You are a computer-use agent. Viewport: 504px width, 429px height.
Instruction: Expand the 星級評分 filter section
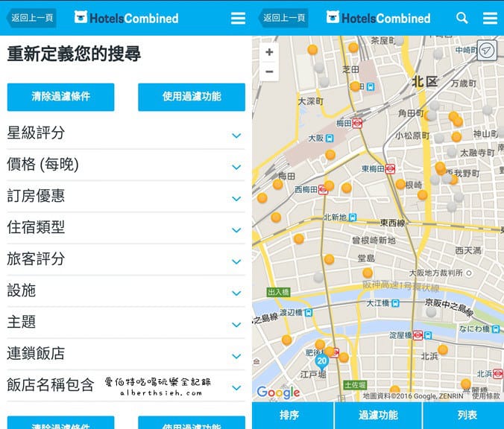click(x=126, y=133)
